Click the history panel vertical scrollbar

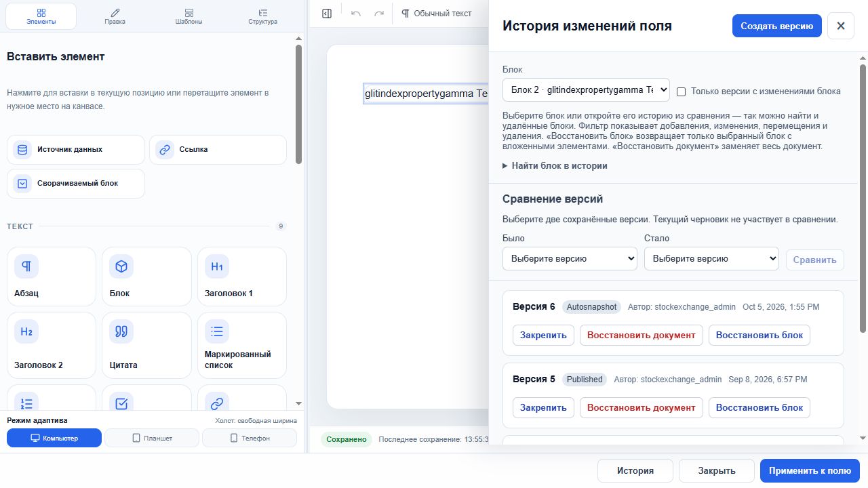click(863, 198)
